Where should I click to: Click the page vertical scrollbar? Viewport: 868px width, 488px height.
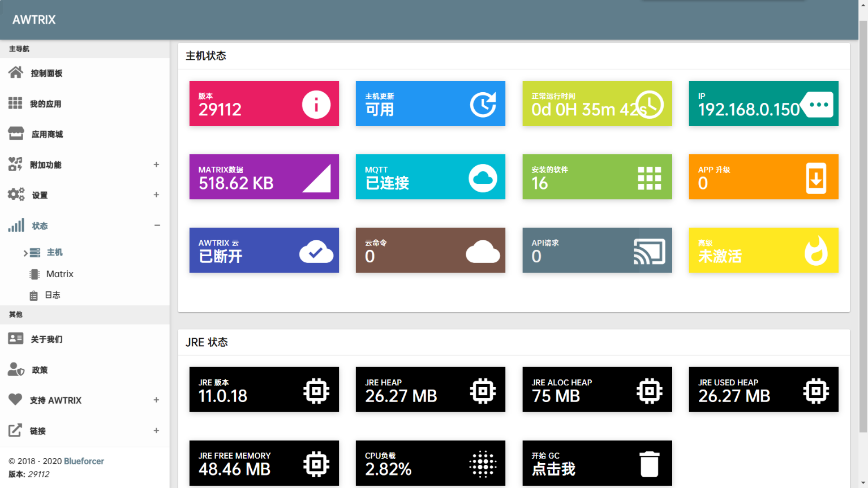tap(863, 226)
